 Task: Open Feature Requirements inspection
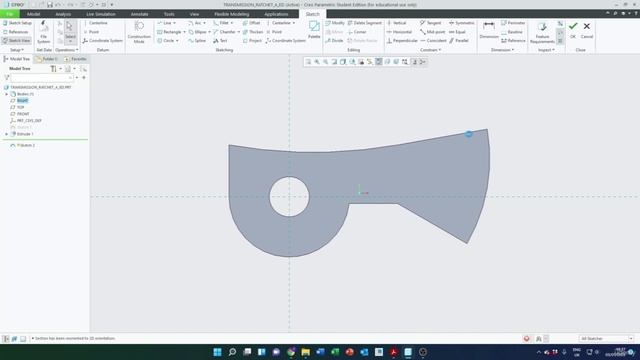click(542, 33)
